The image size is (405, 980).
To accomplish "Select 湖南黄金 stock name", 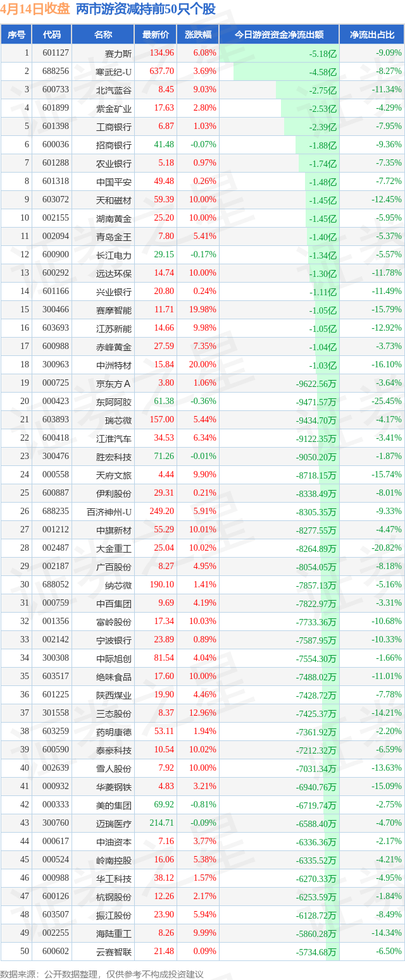I will [x=114, y=219].
